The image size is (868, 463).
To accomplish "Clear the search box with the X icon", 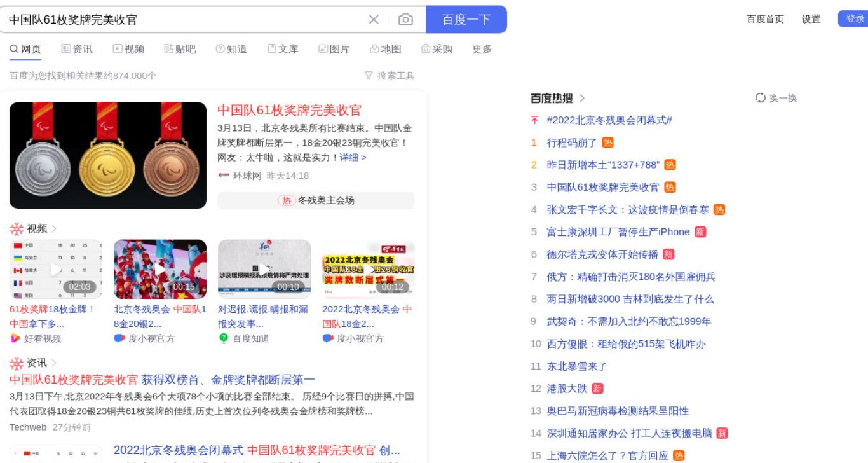I will point(374,20).
